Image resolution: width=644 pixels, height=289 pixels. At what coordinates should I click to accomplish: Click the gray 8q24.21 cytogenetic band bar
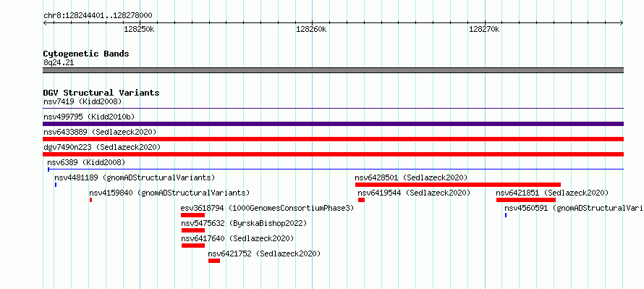[333, 70]
